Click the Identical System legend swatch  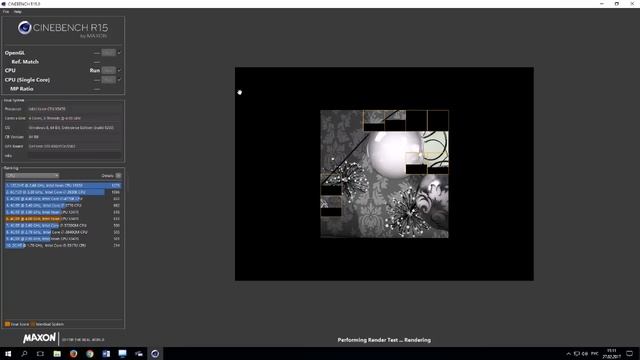(33, 324)
